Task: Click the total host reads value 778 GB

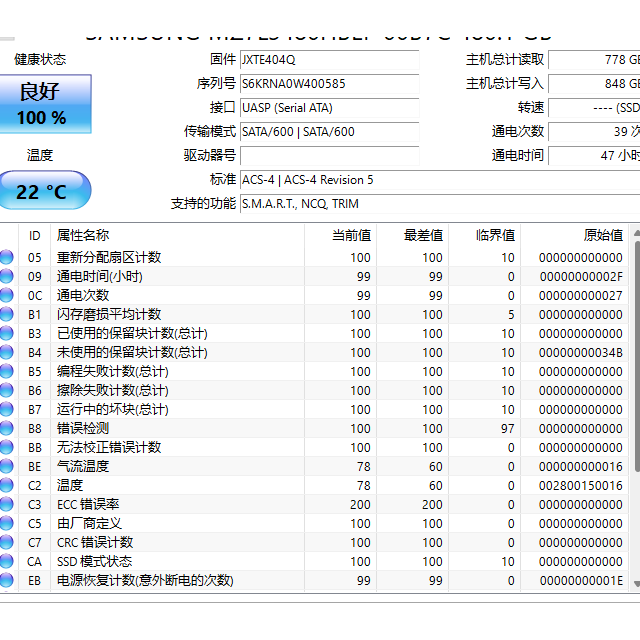Action: click(594, 60)
